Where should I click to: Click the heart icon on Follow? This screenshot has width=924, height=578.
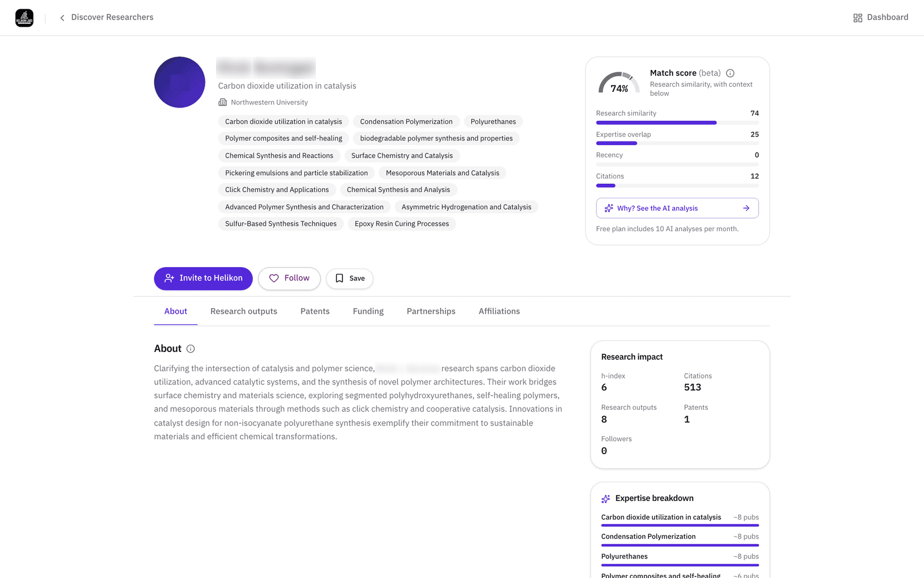274,278
